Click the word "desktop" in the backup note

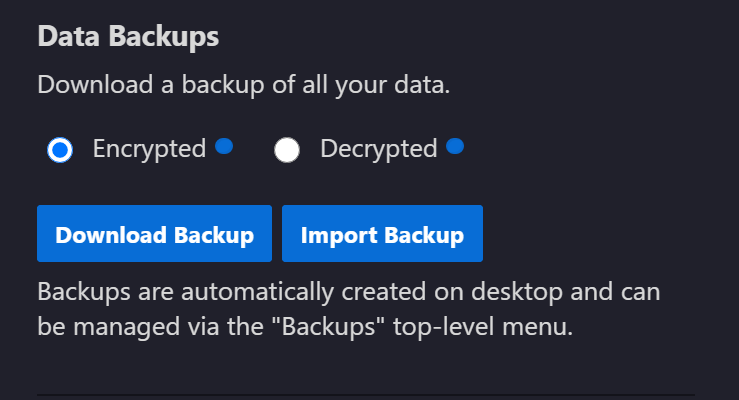(517, 293)
